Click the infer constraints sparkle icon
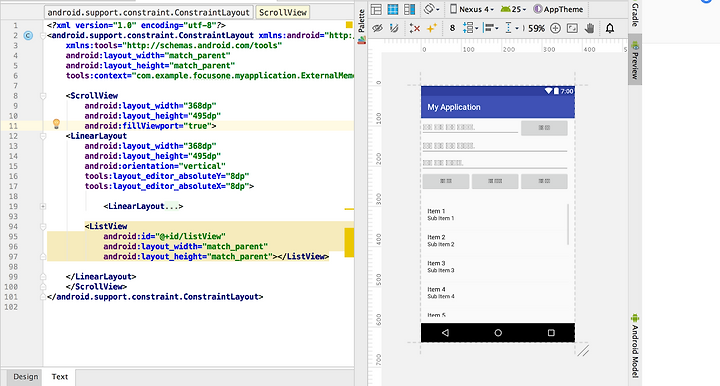The image size is (720, 386). [x=431, y=28]
